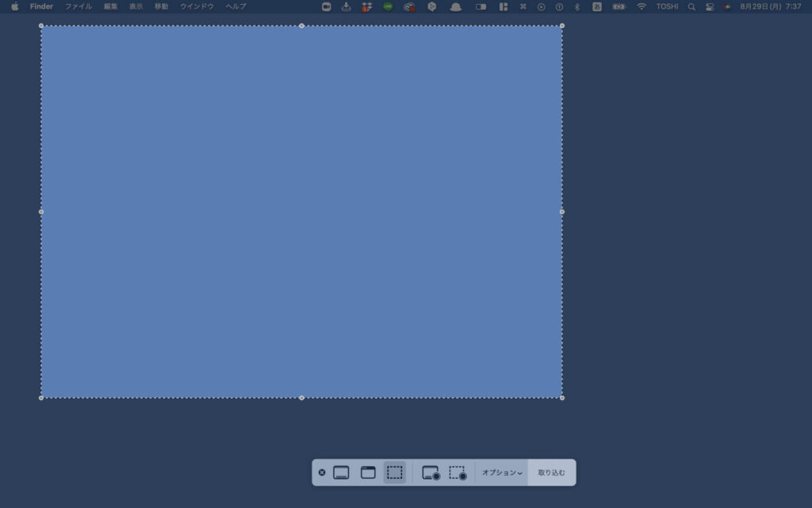Select capture selected window mode
The width and height of the screenshot is (812, 508).
(368, 472)
